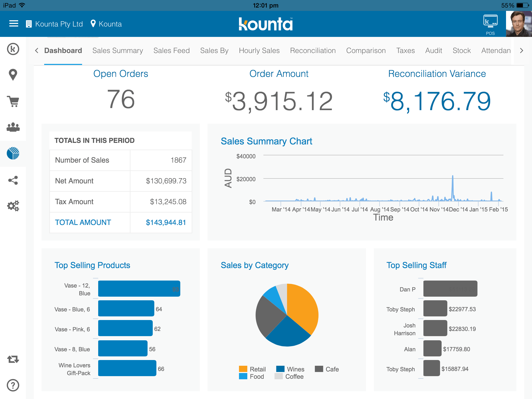Click the Kounta K logo in sidebar
532x399 pixels.
click(x=13, y=49)
